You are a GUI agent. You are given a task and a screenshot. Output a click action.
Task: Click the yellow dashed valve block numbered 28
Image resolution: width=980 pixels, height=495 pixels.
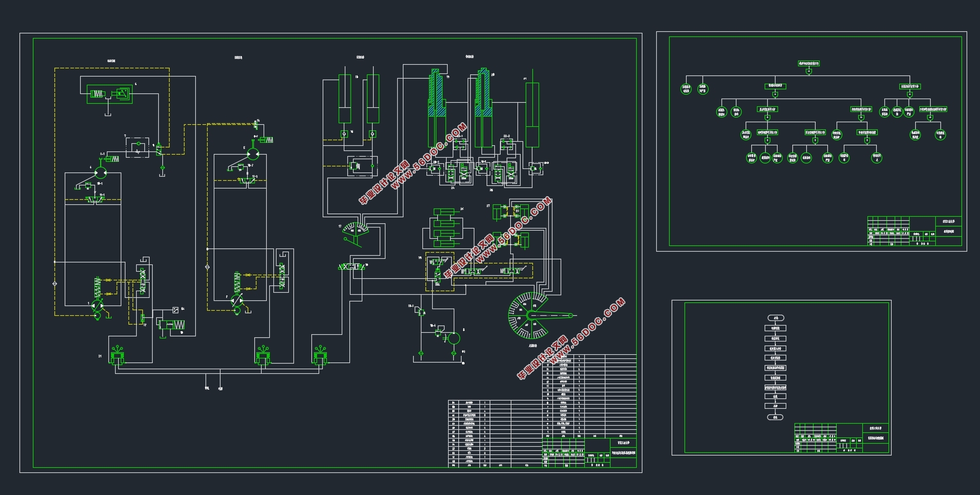click(440, 272)
